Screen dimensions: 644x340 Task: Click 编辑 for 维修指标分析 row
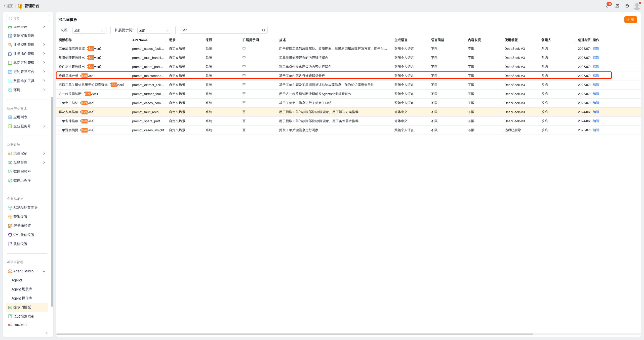coord(596,76)
